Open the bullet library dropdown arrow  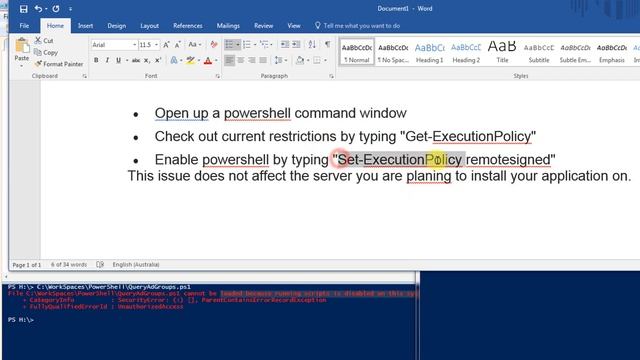(238, 44)
